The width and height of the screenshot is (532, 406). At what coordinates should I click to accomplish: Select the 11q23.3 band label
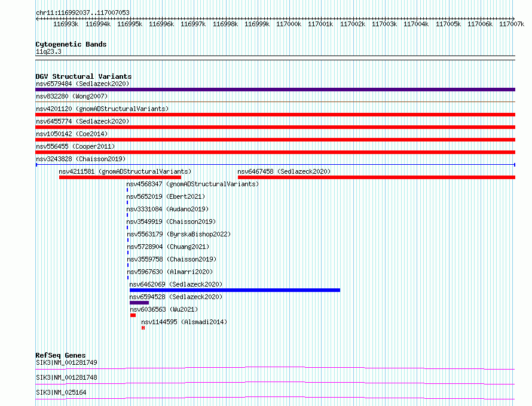pos(48,51)
